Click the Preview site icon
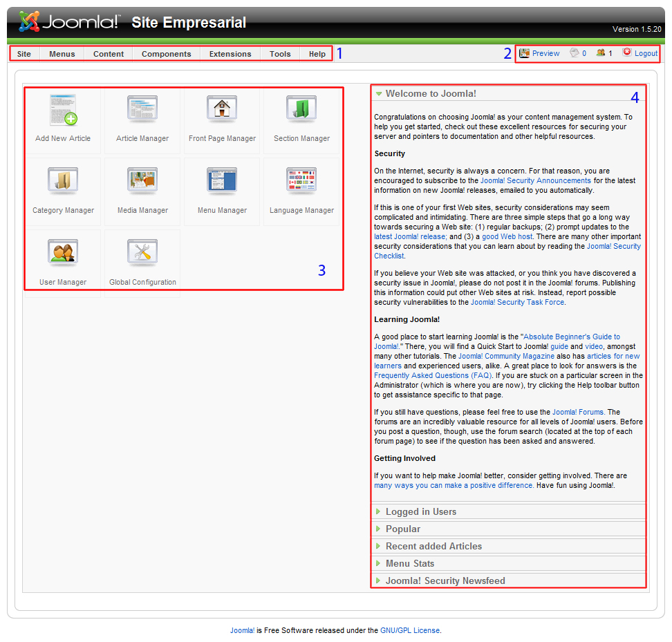The width and height of the screenshot is (672, 642). [x=524, y=53]
